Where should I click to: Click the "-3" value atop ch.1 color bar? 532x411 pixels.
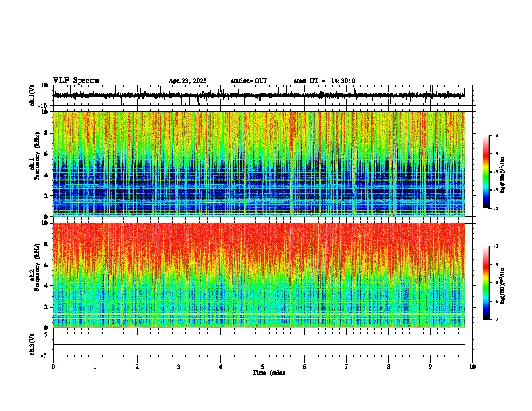tap(495, 135)
